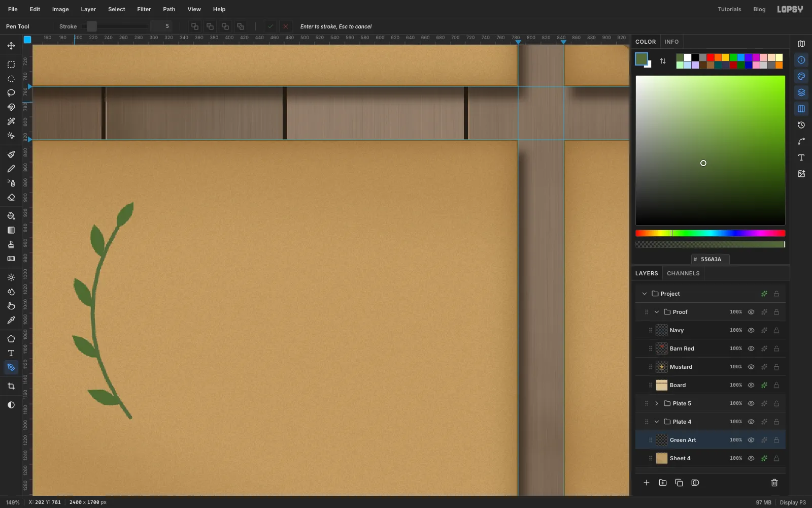Delete layer with trash icon
This screenshot has width=812, height=508.
(x=774, y=483)
